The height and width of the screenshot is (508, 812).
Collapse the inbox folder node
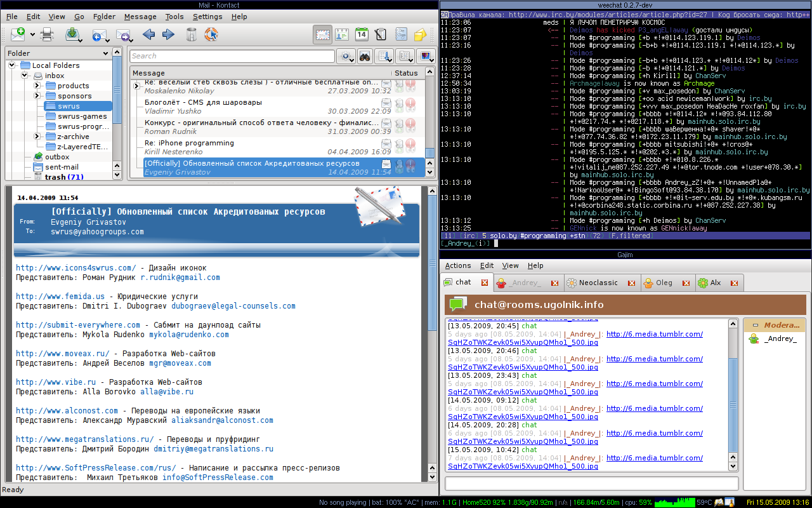coord(24,76)
